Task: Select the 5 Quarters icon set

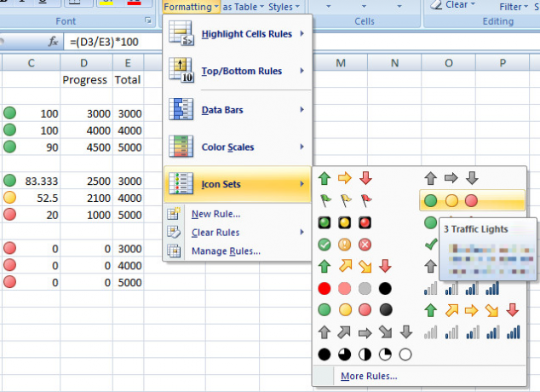Action: tap(365, 355)
